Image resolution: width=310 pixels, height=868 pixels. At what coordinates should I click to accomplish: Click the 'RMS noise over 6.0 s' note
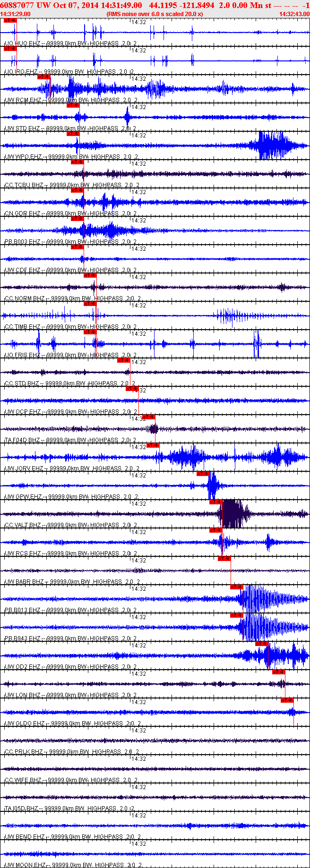pyautogui.click(x=155, y=14)
